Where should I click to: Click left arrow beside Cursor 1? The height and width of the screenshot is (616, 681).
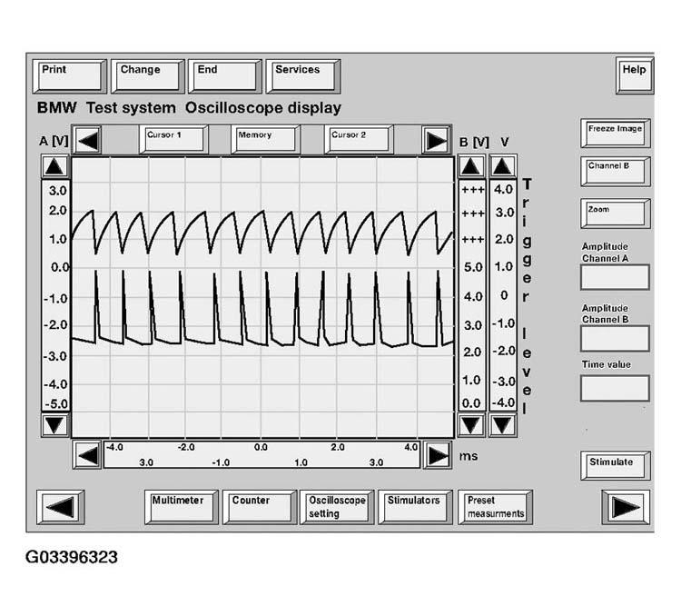click(x=88, y=141)
